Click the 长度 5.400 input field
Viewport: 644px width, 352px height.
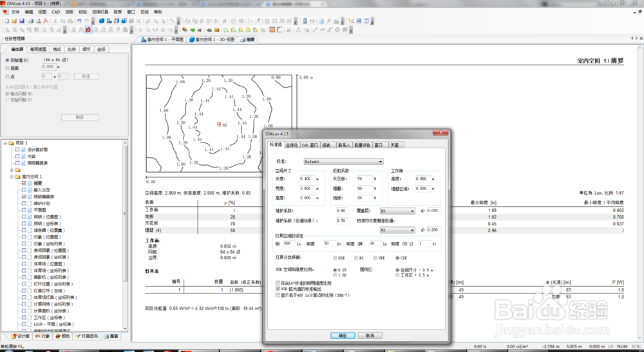309,179
